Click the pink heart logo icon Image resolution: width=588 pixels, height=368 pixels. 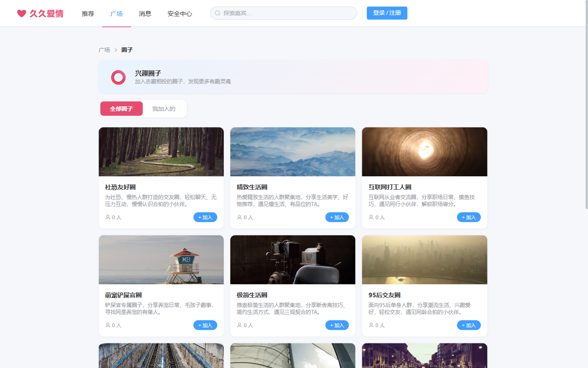22,13
